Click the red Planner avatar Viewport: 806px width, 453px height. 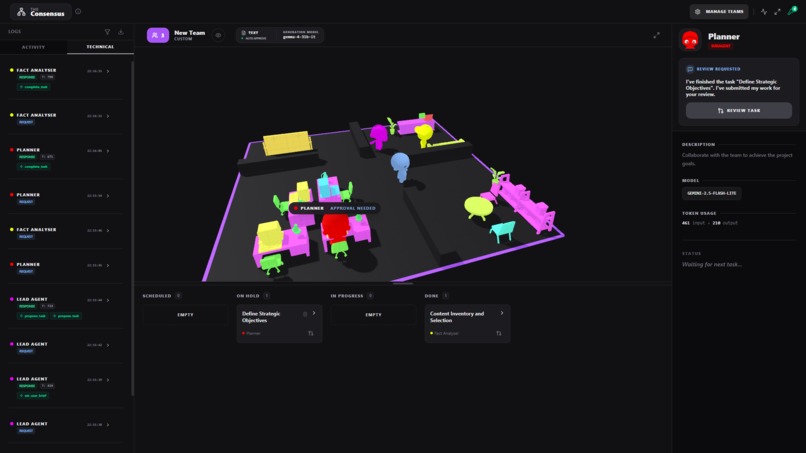click(x=690, y=40)
